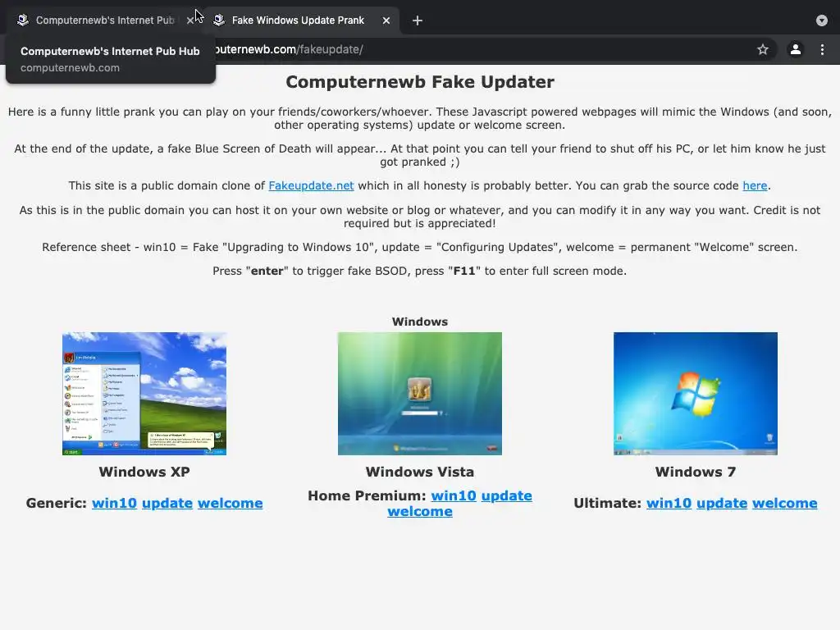The height and width of the screenshot is (630, 840).
Task: Click the Windows 7 screenshot thumbnail
Action: (696, 393)
